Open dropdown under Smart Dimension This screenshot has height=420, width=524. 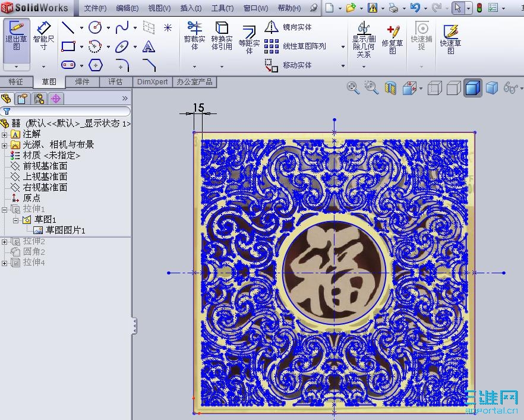[43, 67]
